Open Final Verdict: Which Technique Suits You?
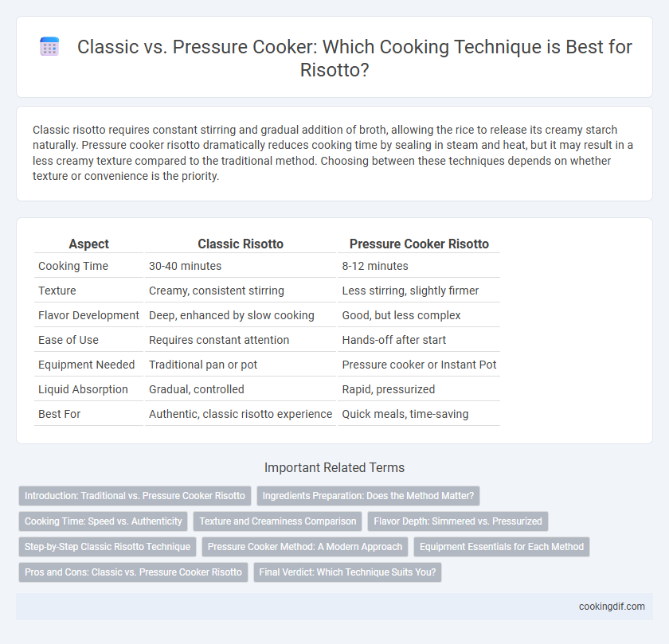Image resolution: width=669 pixels, height=644 pixels. [x=348, y=572]
